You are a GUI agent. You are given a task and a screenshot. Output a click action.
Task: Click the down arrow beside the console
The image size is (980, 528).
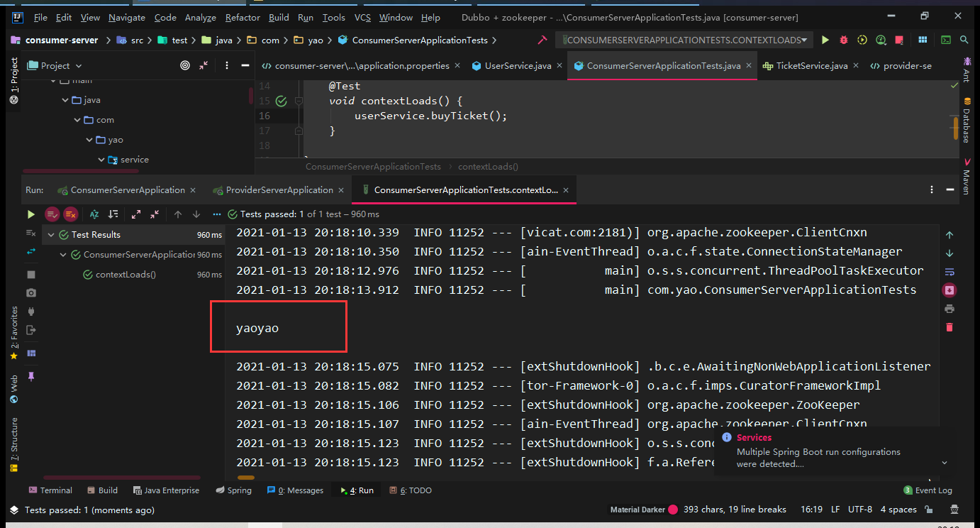click(950, 253)
